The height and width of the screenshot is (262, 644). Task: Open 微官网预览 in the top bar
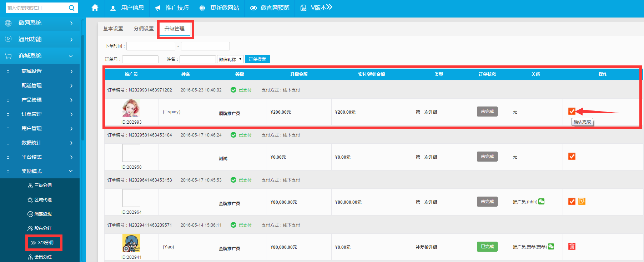click(270, 8)
